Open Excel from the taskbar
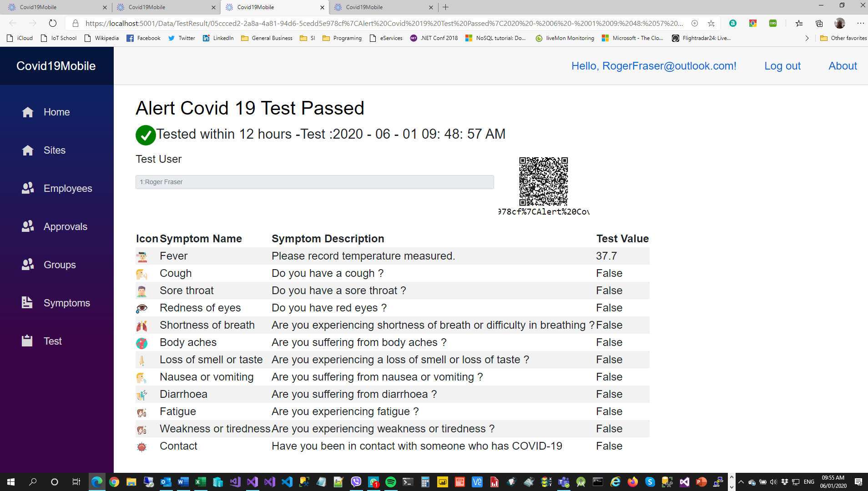The width and height of the screenshot is (868, 491). pos(201,482)
